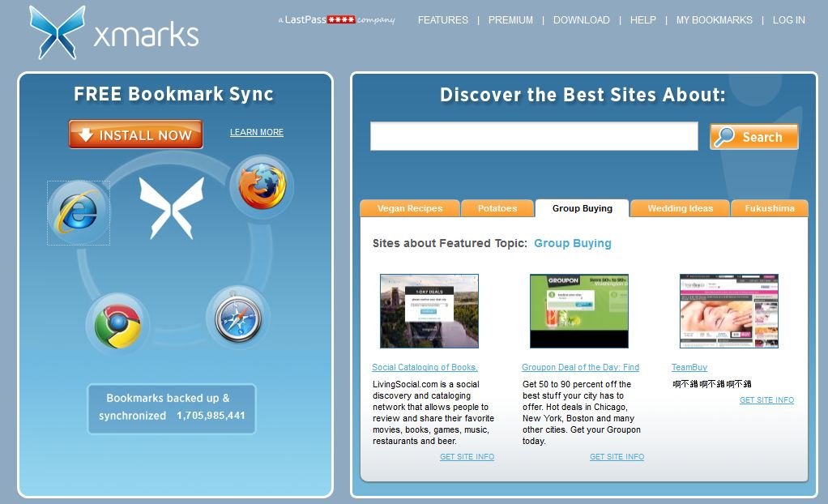Click the Firefox browser icon
Image resolution: width=828 pixels, height=504 pixels.
[262, 186]
